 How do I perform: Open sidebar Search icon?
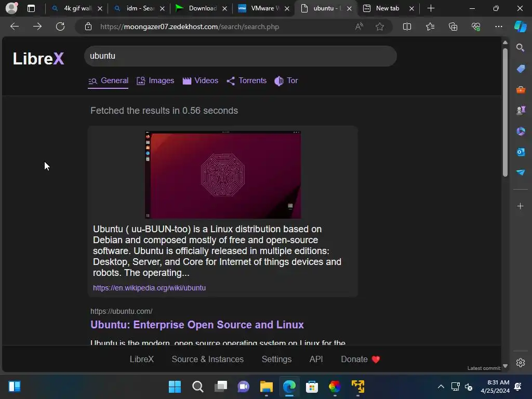click(x=520, y=47)
